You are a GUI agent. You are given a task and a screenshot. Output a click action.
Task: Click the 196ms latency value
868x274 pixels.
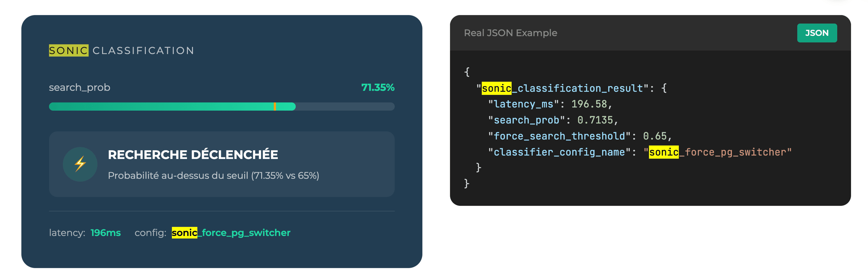coord(106,233)
